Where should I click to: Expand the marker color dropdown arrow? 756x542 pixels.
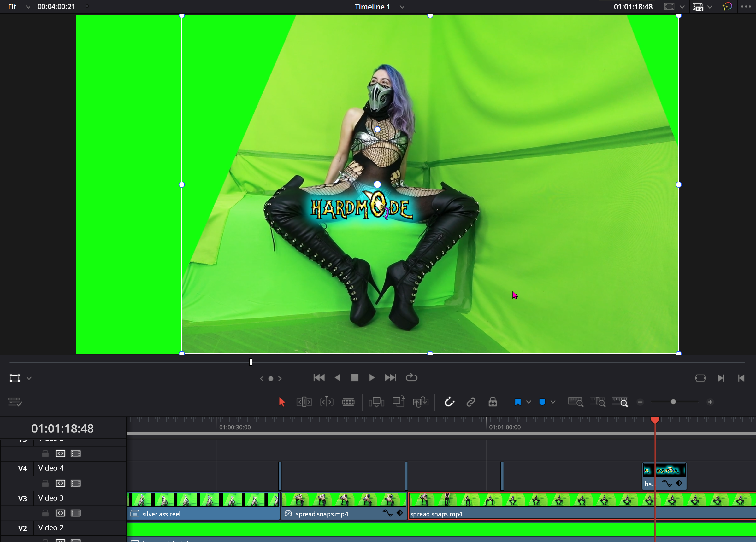tap(553, 402)
